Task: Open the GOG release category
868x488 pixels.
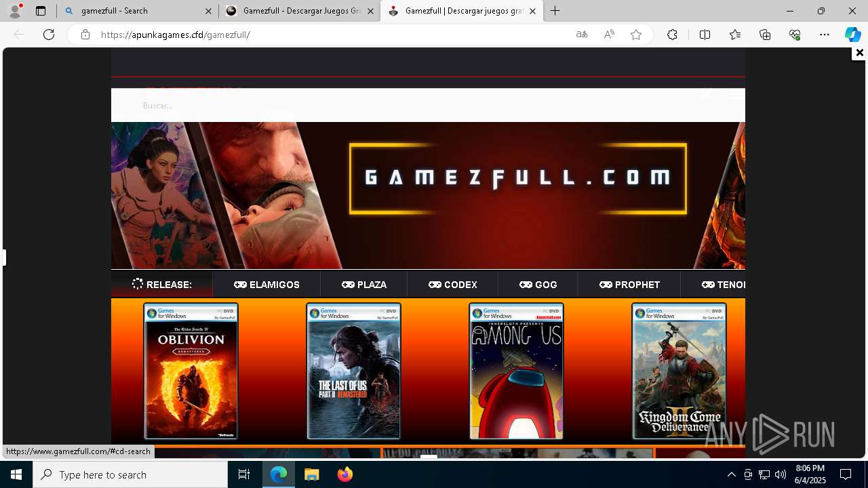Action: pos(538,285)
